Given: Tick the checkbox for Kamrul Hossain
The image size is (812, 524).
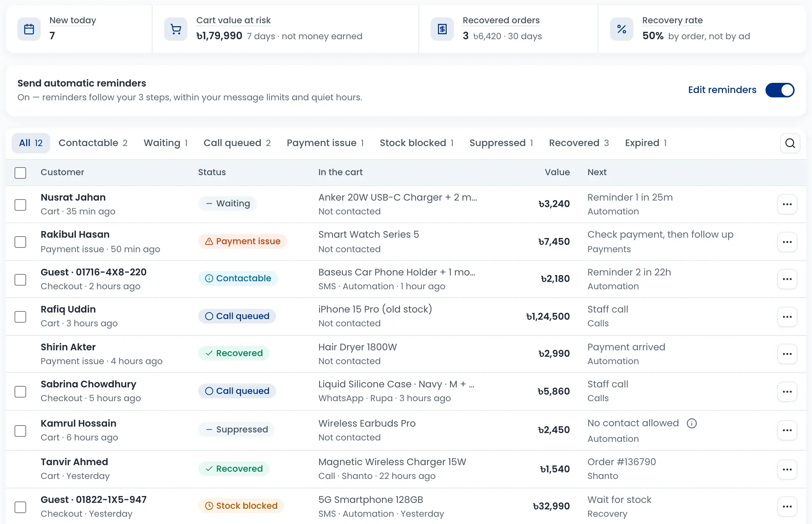Looking at the screenshot, I should click(20, 431).
